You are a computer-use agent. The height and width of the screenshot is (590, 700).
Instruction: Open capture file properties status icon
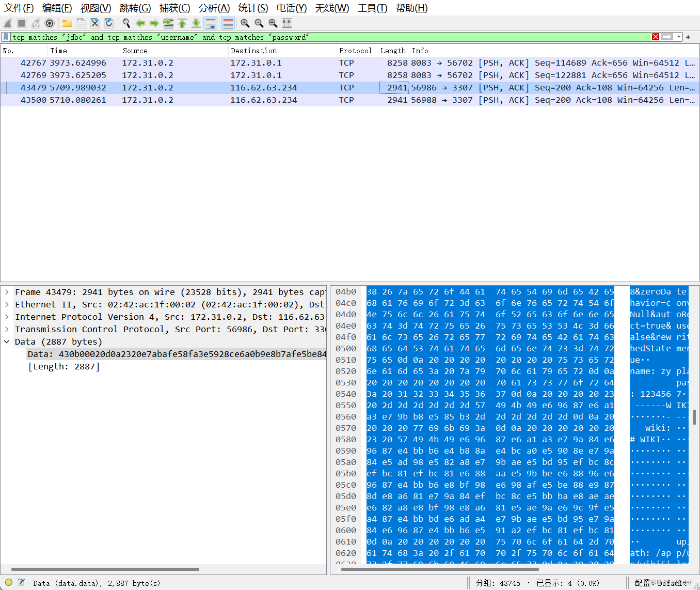(21, 582)
